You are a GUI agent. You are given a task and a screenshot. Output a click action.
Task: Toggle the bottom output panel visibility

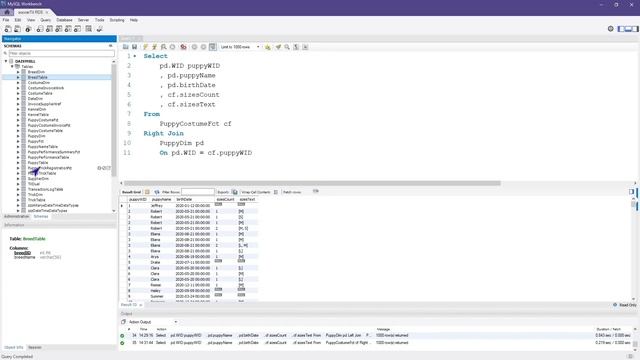click(x=628, y=29)
